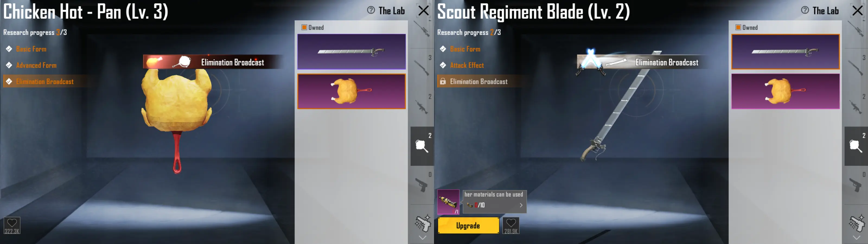Toggle the Owned checkbox in the right panel

[x=738, y=27]
